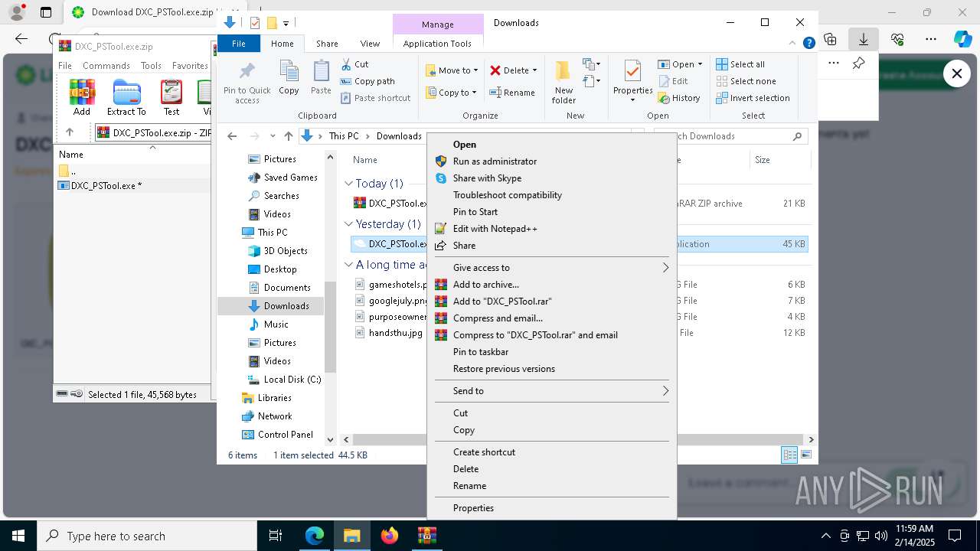
Task: Click WinRAR Add toolbar icon
Action: point(82,97)
